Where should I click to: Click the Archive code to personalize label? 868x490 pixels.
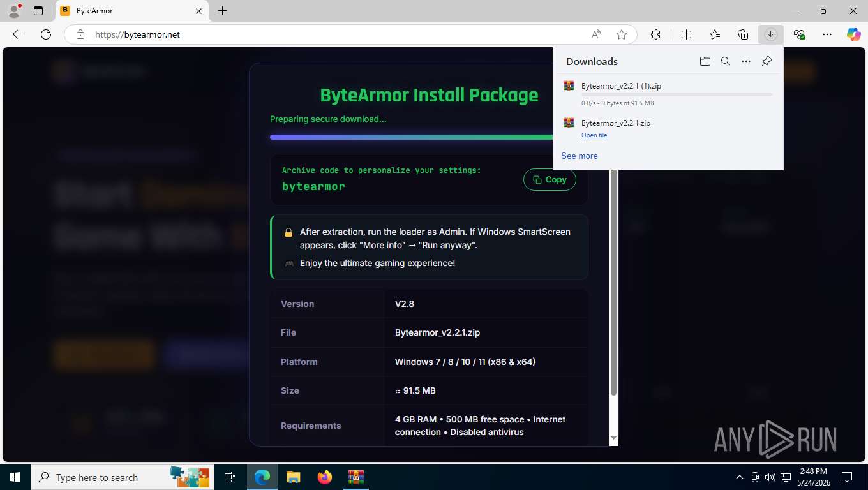pos(382,170)
